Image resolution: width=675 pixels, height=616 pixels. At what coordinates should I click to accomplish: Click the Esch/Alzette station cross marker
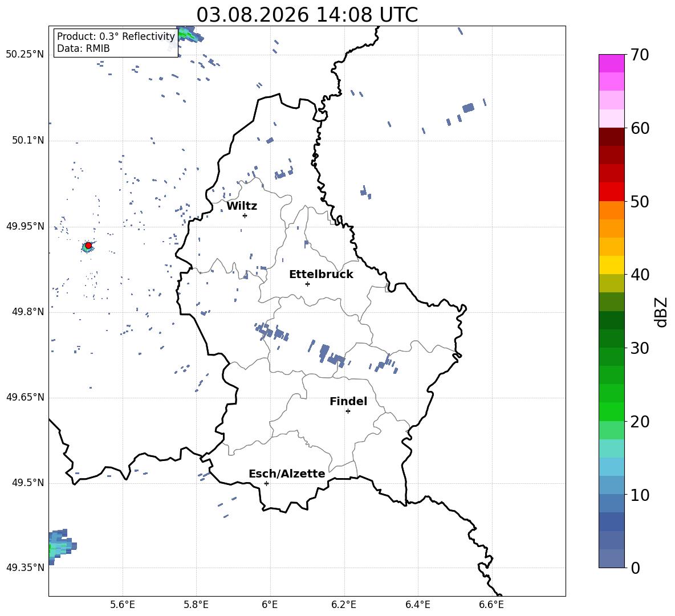pyautogui.click(x=266, y=483)
